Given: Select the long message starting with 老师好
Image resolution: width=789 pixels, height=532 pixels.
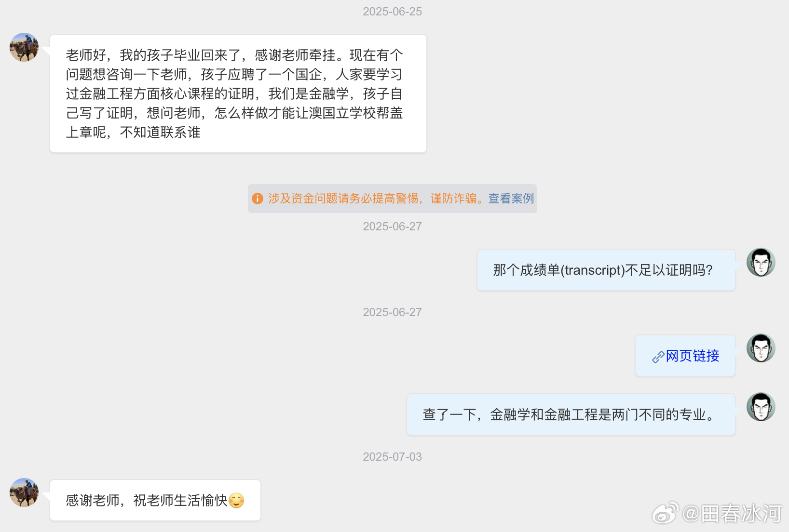Looking at the screenshot, I should [238, 93].
